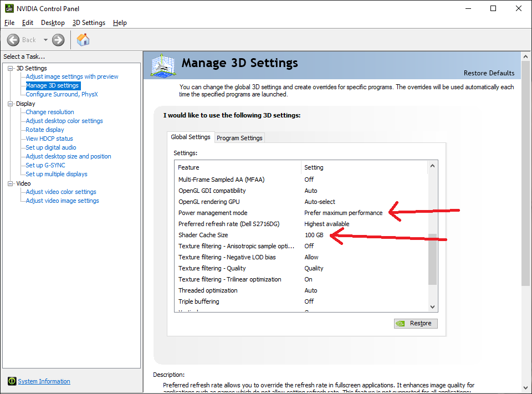Click the Home icon in the toolbar
Image resolution: width=532 pixels, height=394 pixels.
tap(83, 40)
